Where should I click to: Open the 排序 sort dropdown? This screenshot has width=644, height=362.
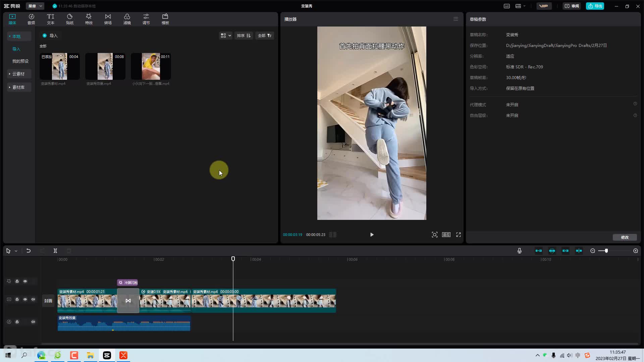tap(244, 36)
